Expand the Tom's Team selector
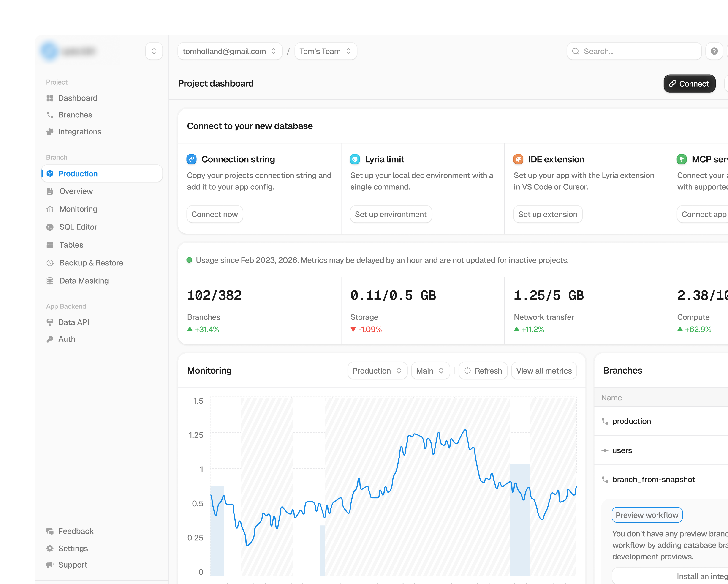Screen dimensions: 728x584 [326, 51]
